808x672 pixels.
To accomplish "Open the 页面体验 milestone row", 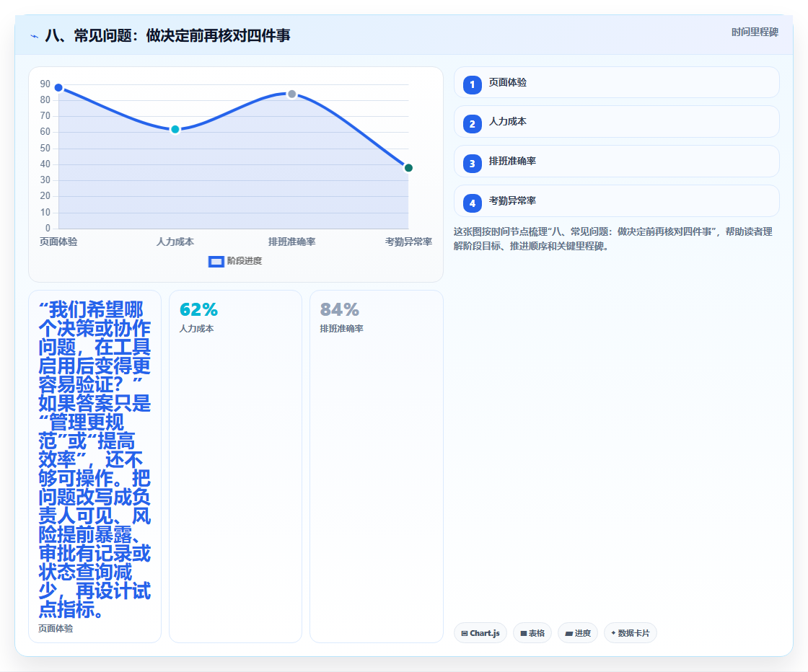I will pos(616,82).
